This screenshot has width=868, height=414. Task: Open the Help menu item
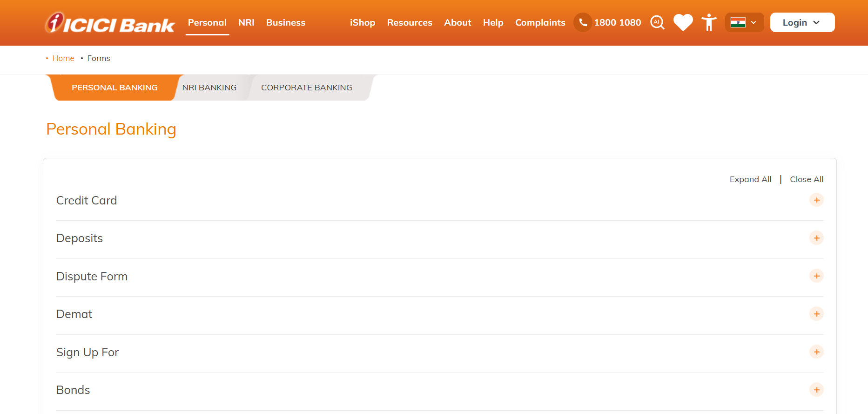click(493, 22)
